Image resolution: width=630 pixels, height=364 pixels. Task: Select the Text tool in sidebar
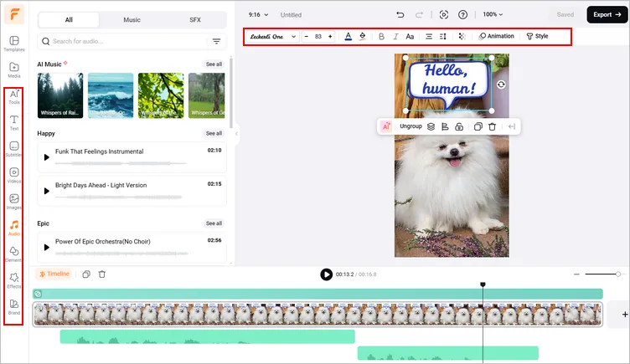[x=14, y=122]
